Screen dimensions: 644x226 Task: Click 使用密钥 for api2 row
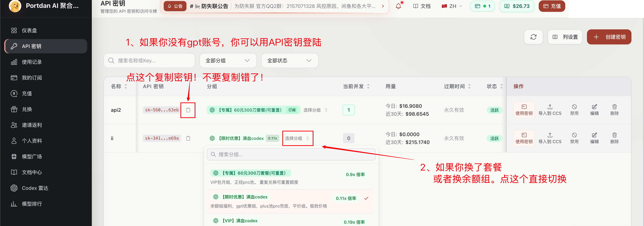click(x=524, y=110)
